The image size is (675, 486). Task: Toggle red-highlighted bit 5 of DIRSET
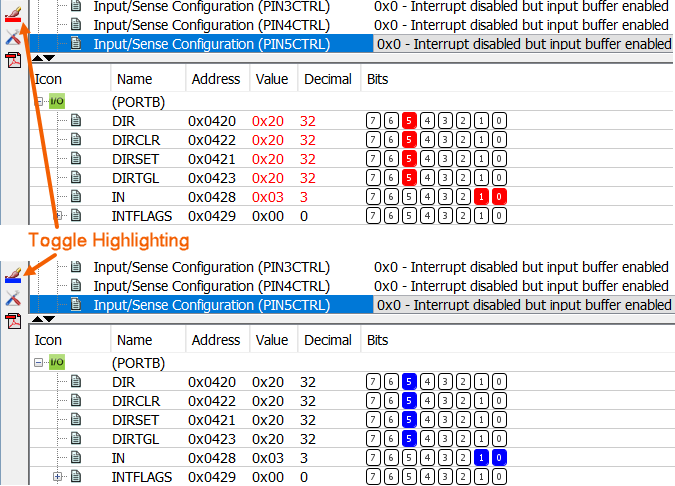click(409, 158)
